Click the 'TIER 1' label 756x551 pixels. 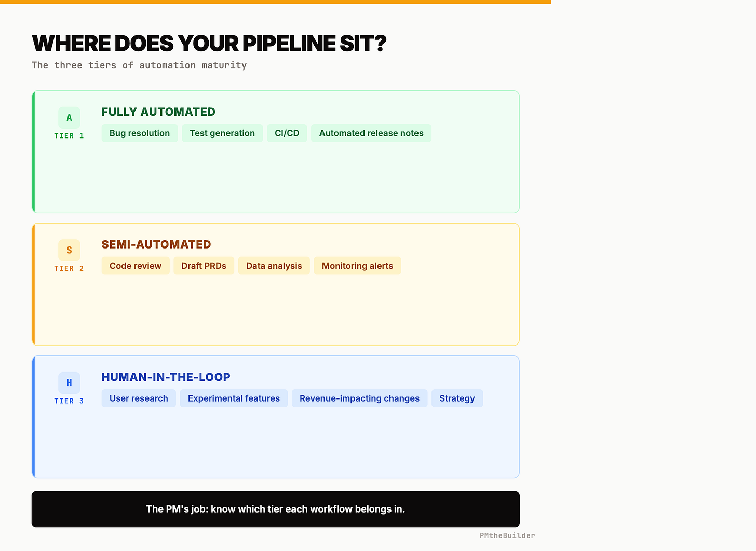pyautogui.click(x=69, y=136)
